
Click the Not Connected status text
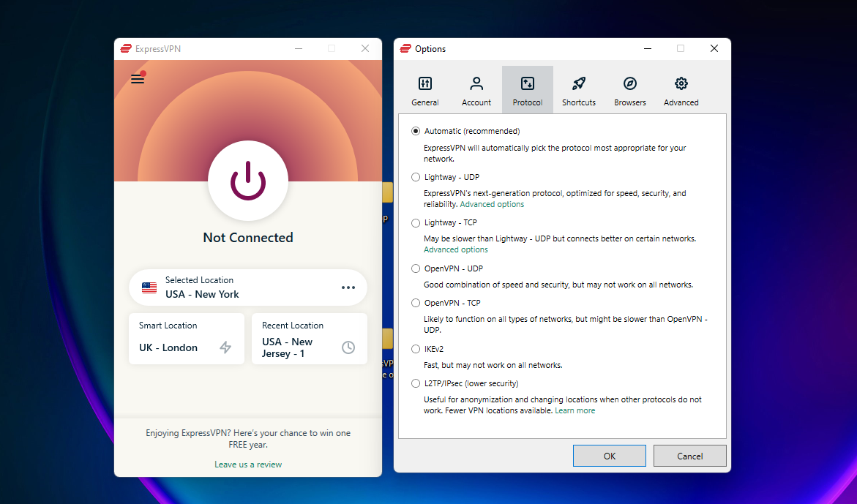pos(248,238)
